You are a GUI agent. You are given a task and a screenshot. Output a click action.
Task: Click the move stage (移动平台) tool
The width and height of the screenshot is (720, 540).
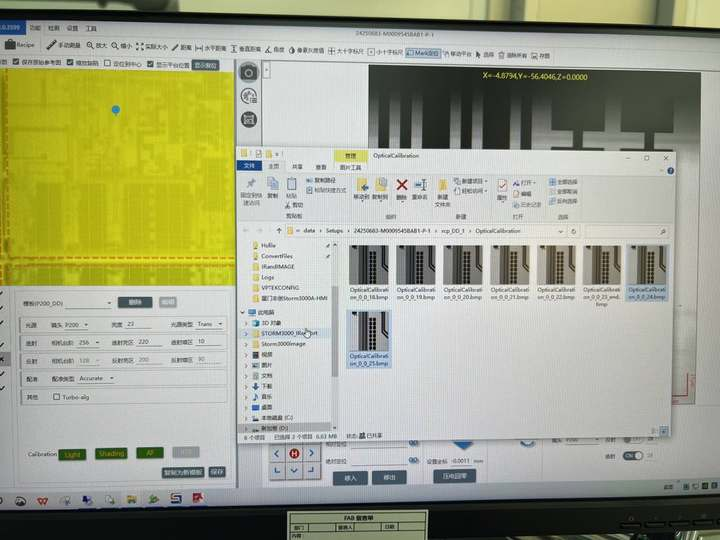[457, 54]
